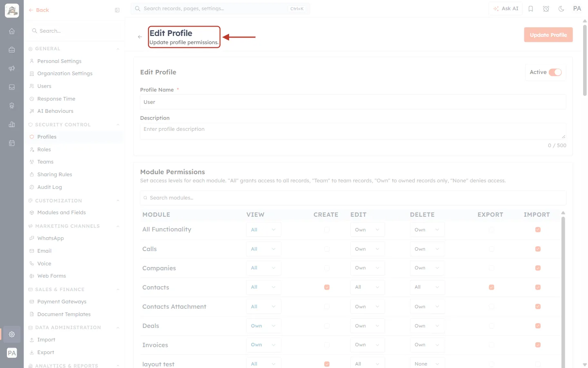Check the Create box for Calls
Viewport: 588px width, 368px height.
(x=327, y=249)
